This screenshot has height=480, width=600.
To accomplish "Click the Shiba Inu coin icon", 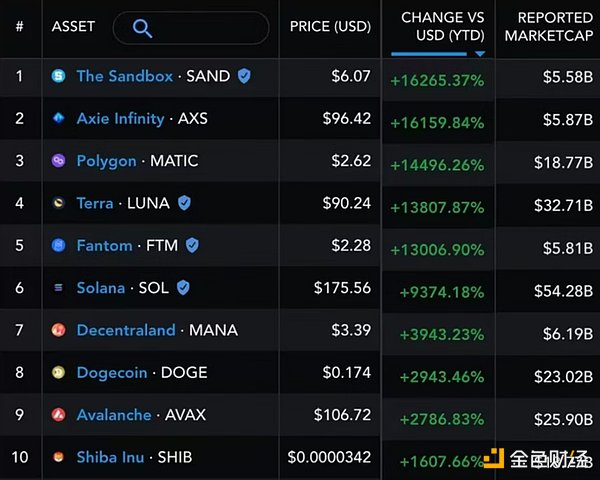I will coord(58,457).
